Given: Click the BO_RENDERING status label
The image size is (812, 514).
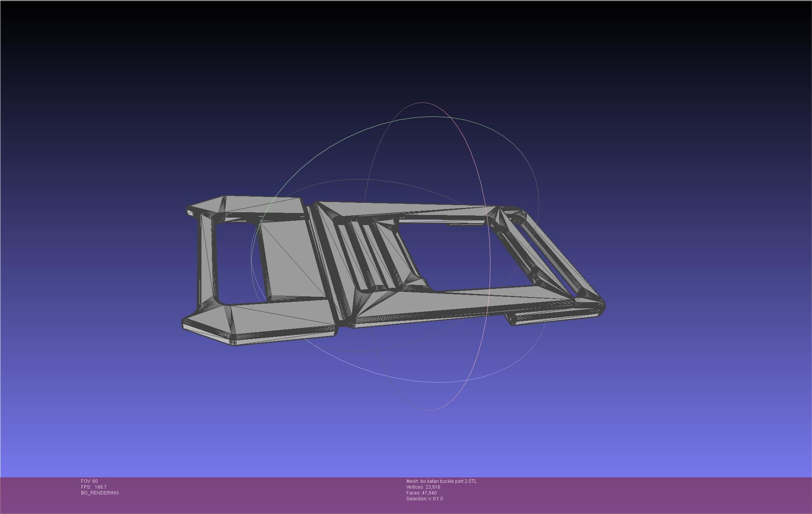Looking at the screenshot, I should click(100, 493).
